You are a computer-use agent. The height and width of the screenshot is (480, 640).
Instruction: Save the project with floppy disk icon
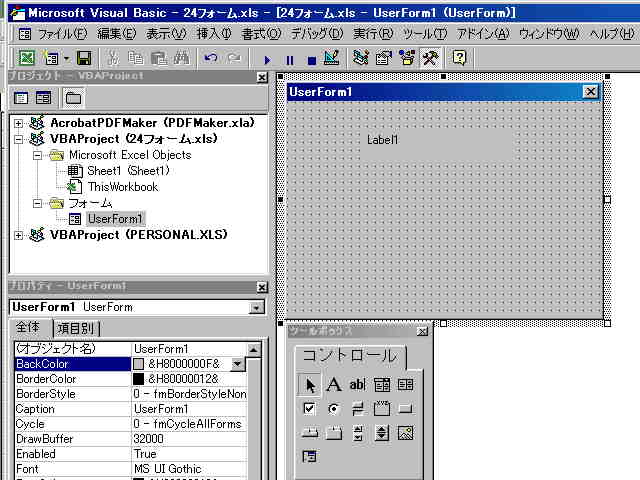click(84, 58)
